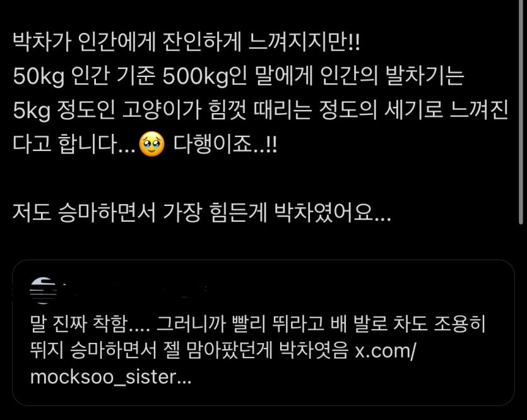
Task: Click the word 잔인하게 in the first line
Action: [x=202, y=42]
